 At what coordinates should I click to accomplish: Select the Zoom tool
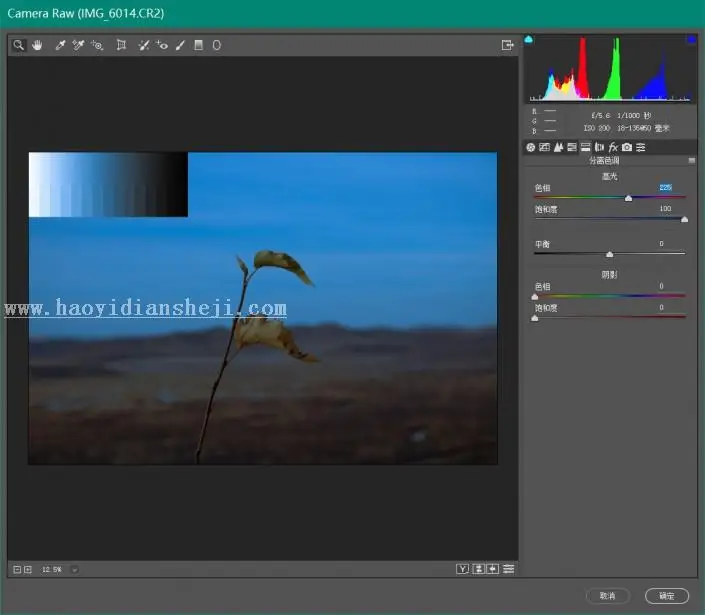click(18, 45)
